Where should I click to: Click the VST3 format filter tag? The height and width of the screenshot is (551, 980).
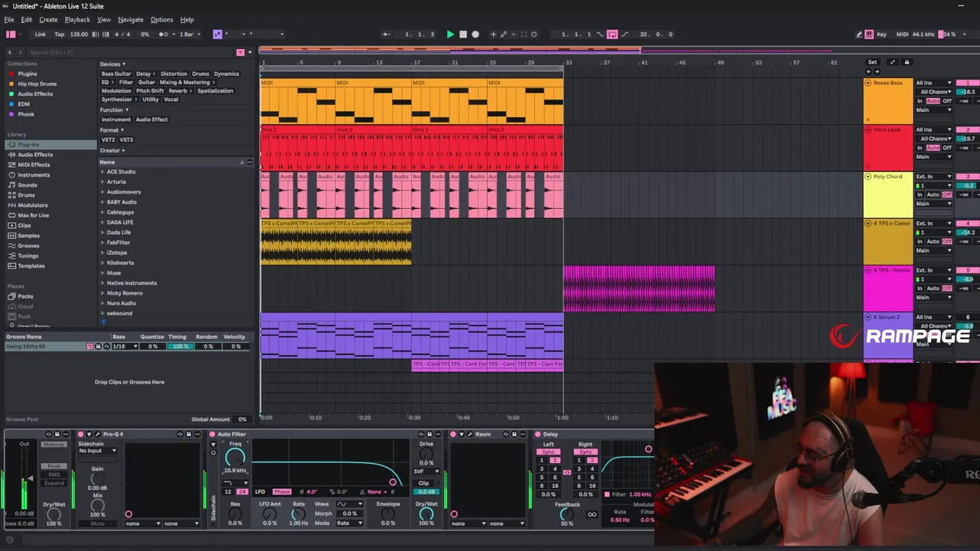point(126,140)
